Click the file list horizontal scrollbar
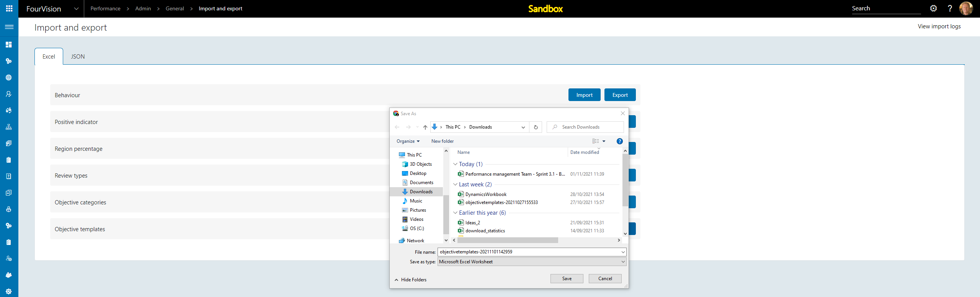Screen dimensions: 980x297 click(x=508, y=240)
